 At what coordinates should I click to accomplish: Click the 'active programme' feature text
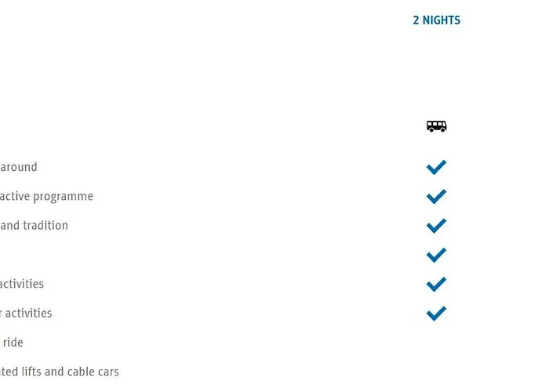(47, 196)
